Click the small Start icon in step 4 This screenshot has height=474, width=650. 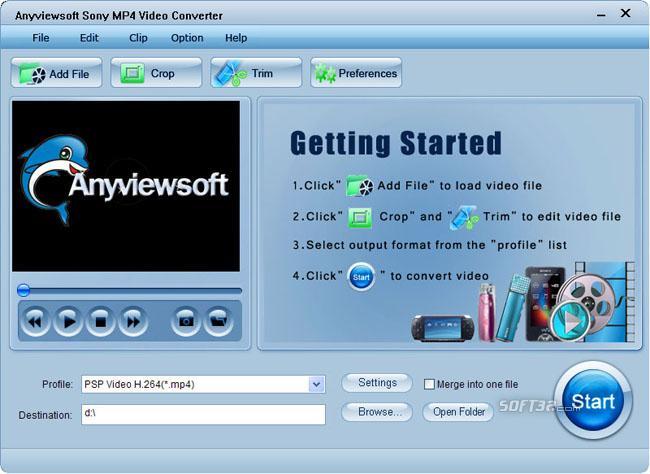click(x=361, y=277)
